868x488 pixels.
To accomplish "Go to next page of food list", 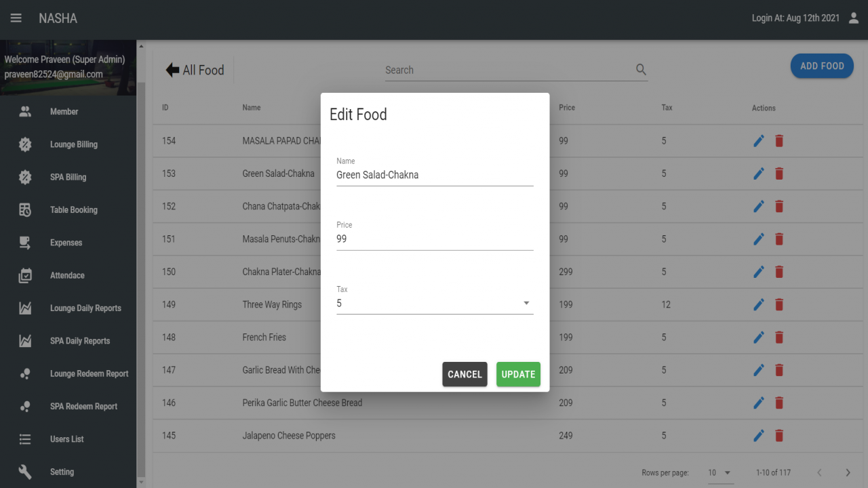I will pyautogui.click(x=848, y=472).
